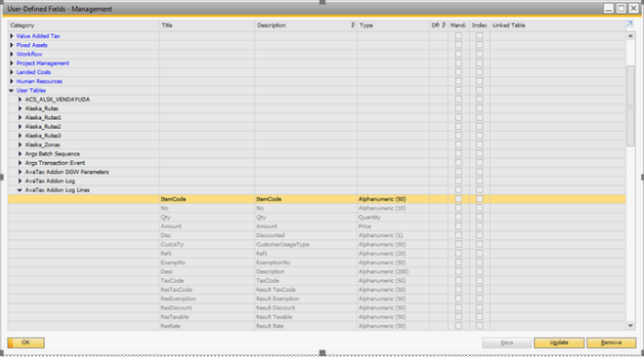
Task: Click the sort icon in Dft header
Action: click(x=443, y=25)
